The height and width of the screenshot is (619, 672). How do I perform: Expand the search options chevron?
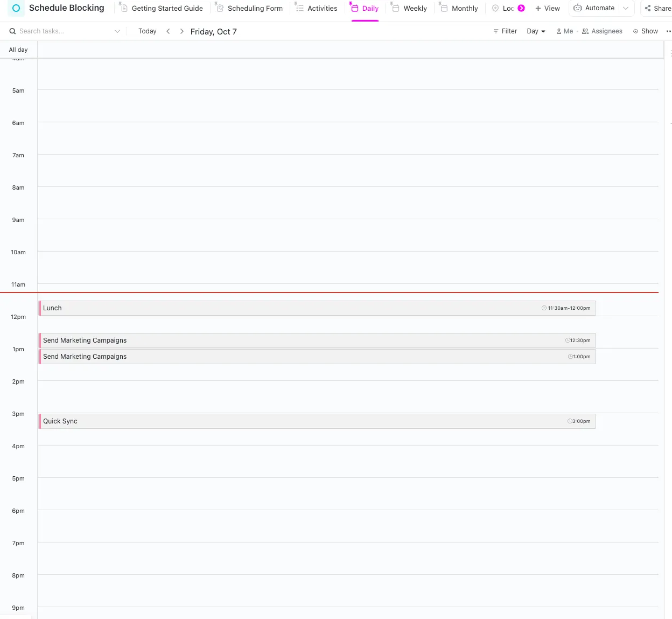[x=117, y=31]
